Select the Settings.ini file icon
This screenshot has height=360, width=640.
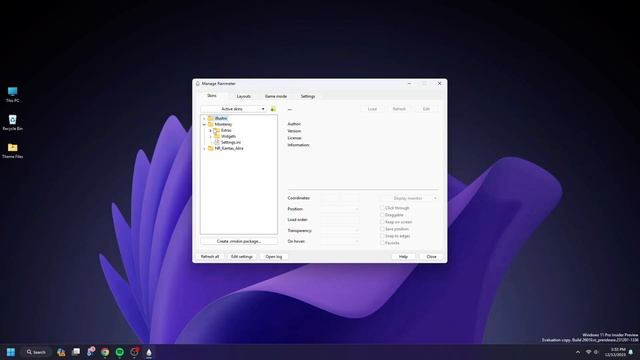217,142
